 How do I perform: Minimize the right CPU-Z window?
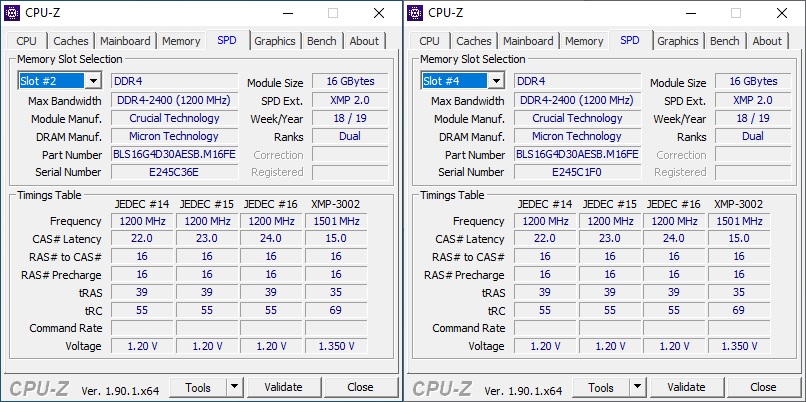689,13
